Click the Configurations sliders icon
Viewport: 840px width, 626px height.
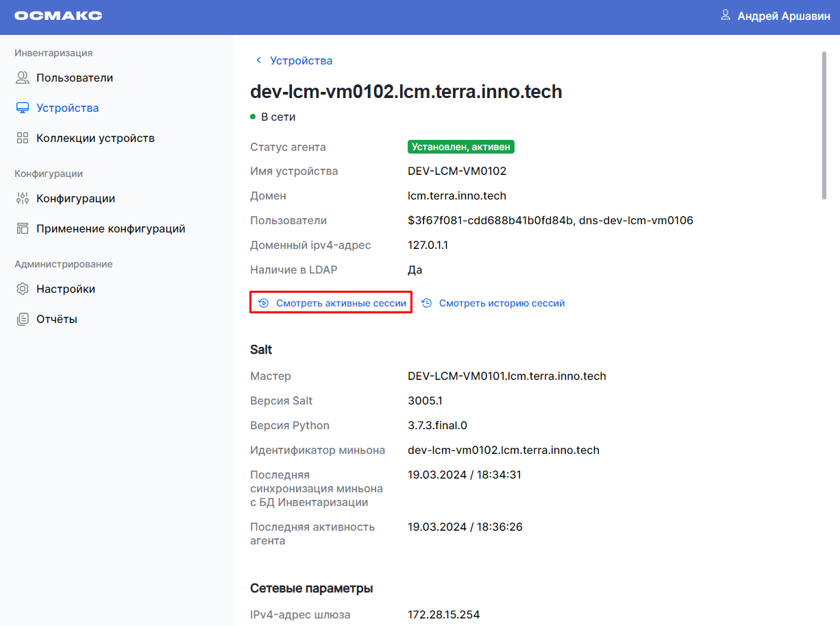[23, 199]
